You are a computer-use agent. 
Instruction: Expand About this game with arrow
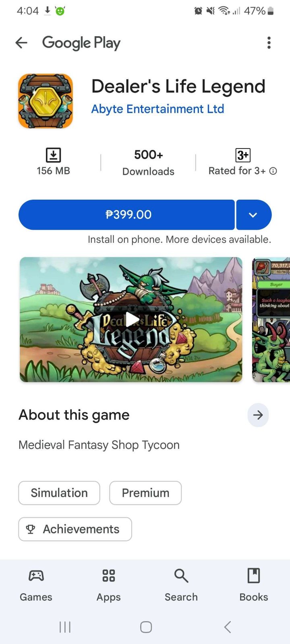pos(258,415)
